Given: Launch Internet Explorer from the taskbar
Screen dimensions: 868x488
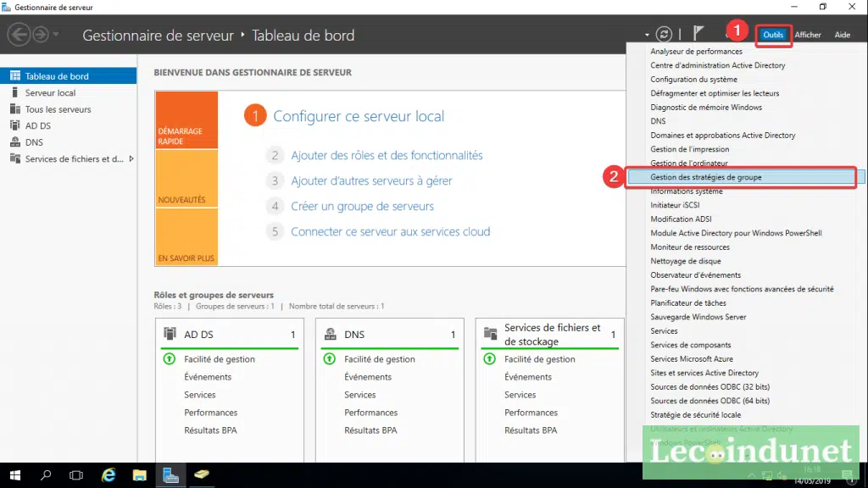Looking at the screenshot, I should pyautogui.click(x=108, y=474).
